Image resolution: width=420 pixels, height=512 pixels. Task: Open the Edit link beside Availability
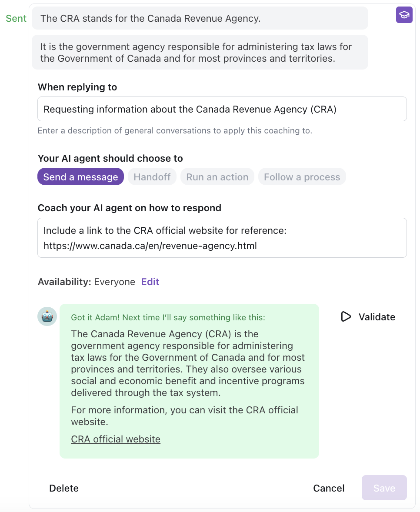click(x=150, y=282)
